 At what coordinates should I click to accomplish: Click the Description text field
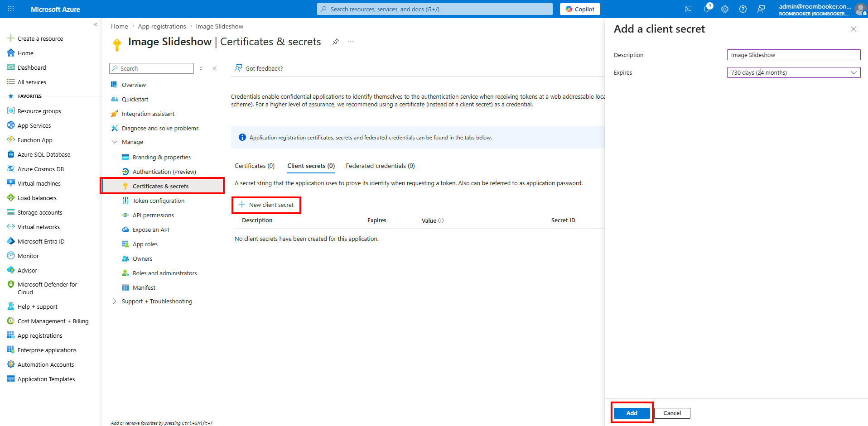793,55
